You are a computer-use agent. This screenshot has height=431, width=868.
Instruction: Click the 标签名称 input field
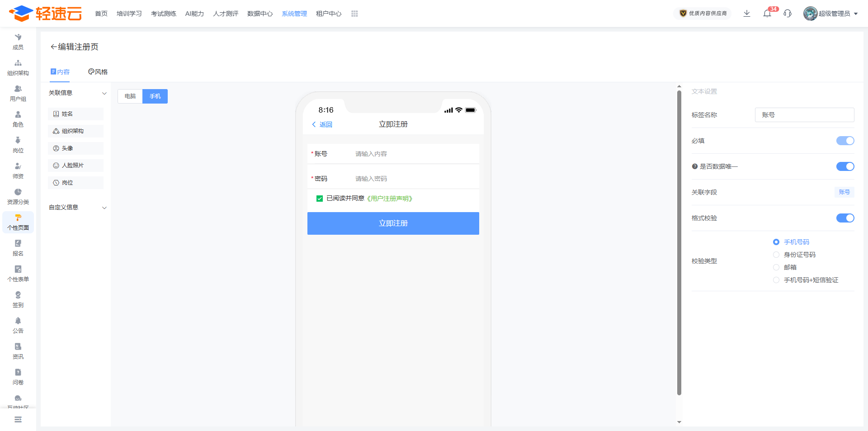tap(804, 115)
